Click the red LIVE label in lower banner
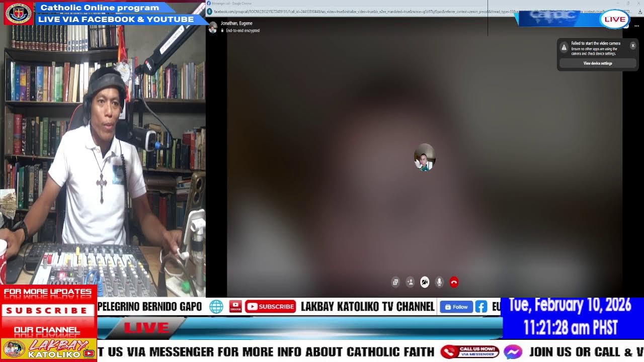Screen dimensions: 644x362 coord(146,328)
